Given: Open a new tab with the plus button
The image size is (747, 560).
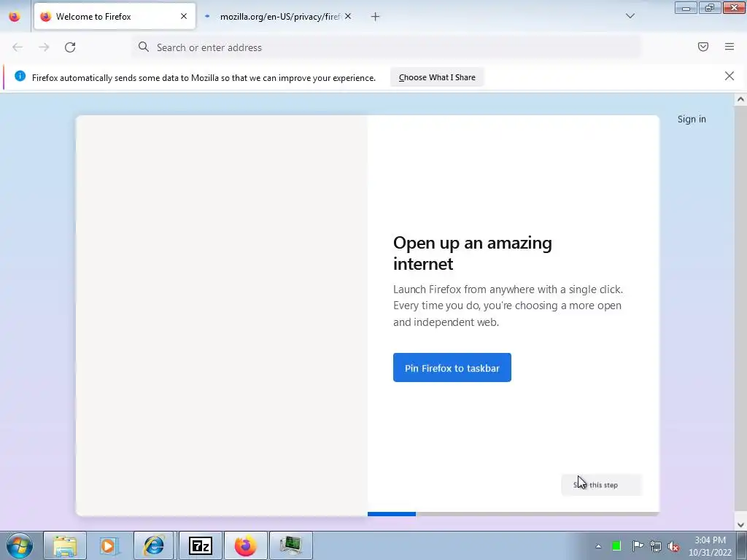Looking at the screenshot, I should [376, 17].
